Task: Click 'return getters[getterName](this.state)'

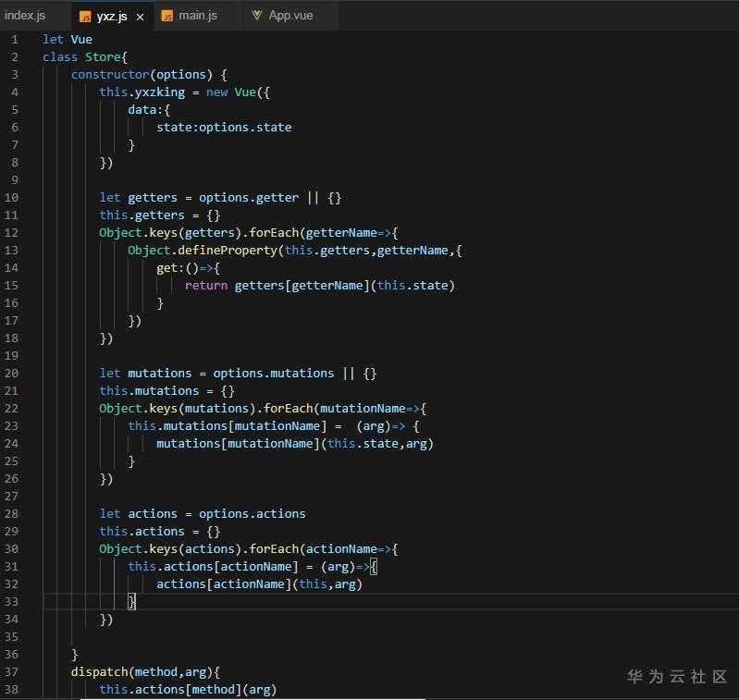Action: [x=320, y=286]
